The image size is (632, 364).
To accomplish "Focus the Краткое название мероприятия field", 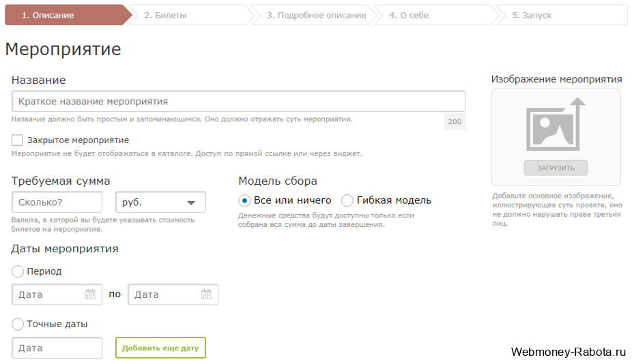I will point(238,101).
